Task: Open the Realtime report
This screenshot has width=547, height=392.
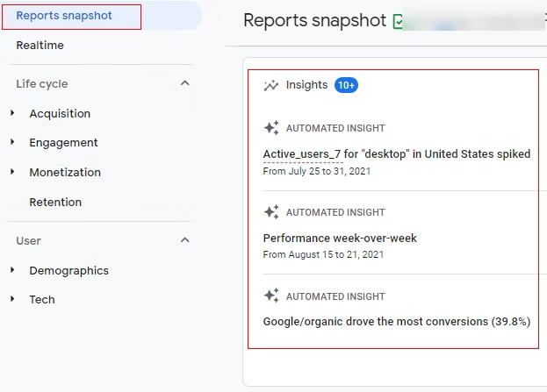Action: pos(40,46)
